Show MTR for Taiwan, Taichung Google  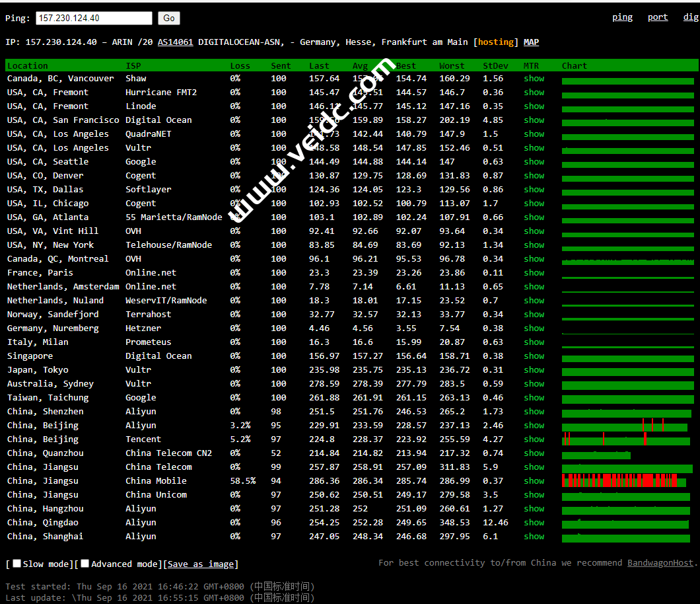click(x=534, y=396)
